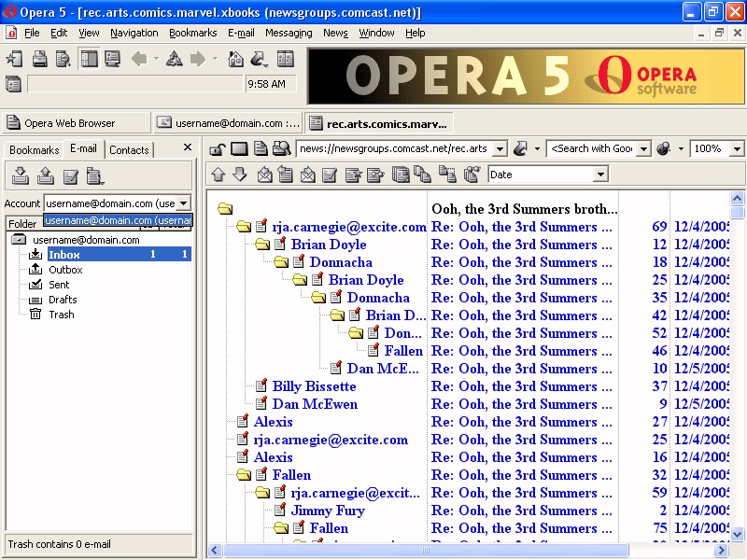Open the 100% zoom dropdown
The image size is (747, 560).
[737, 149]
